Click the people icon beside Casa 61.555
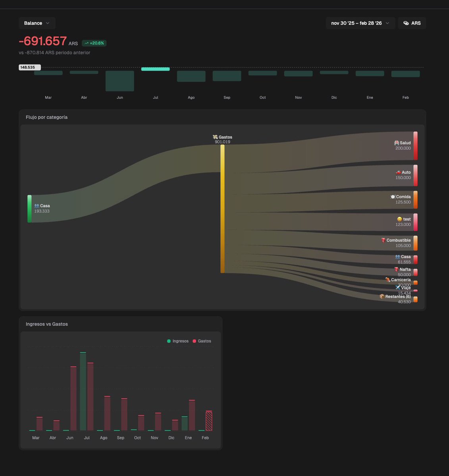 coord(397,257)
